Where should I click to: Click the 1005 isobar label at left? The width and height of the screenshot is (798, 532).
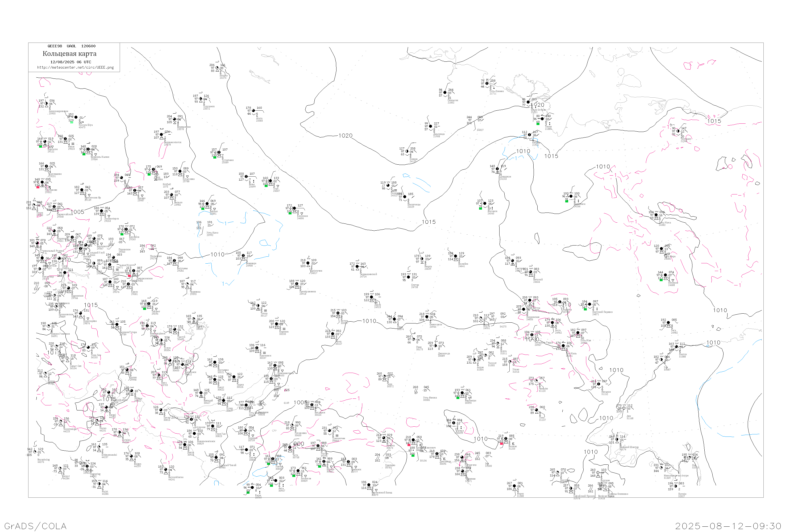pos(77,212)
